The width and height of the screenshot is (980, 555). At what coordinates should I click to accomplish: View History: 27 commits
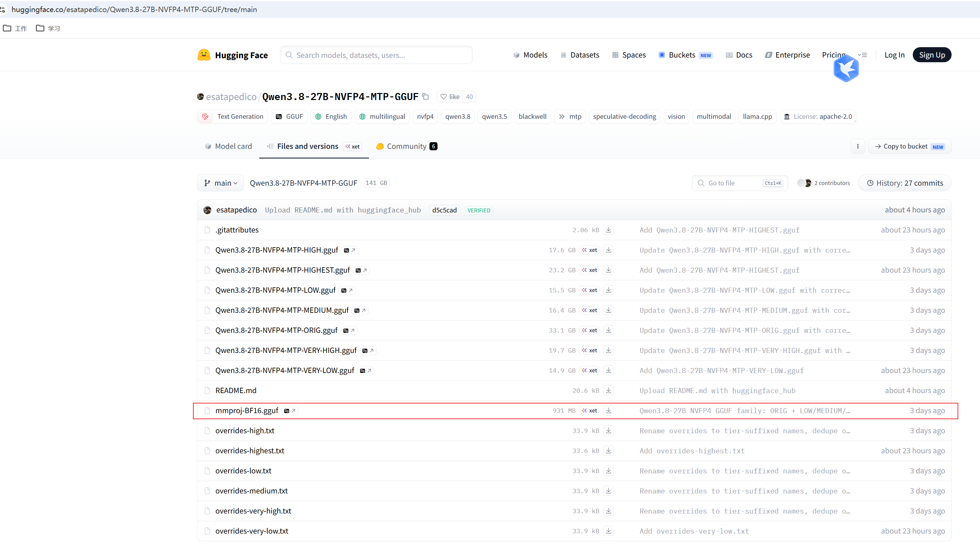coord(904,183)
